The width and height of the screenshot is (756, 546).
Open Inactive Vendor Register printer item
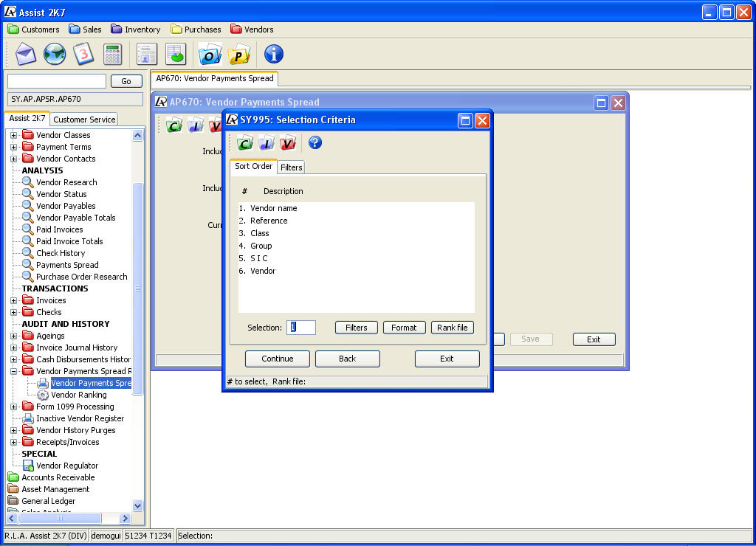[x=73, y=418]
